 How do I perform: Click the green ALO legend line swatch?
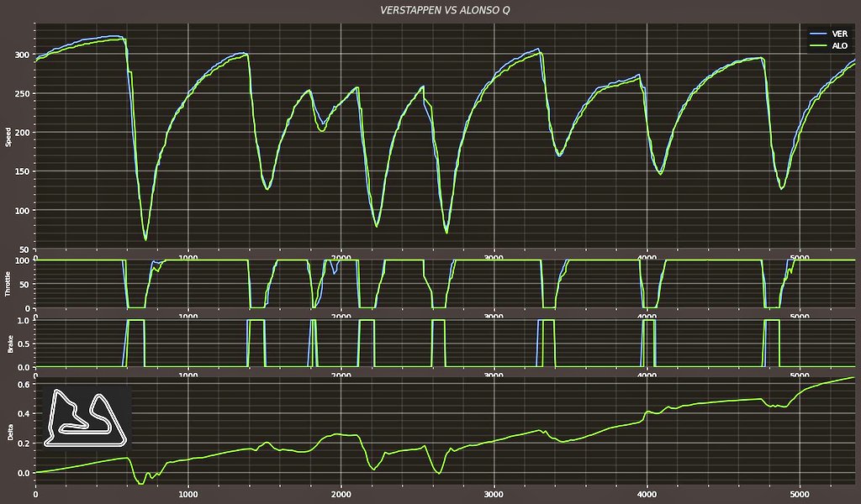(x=818, y=45)
